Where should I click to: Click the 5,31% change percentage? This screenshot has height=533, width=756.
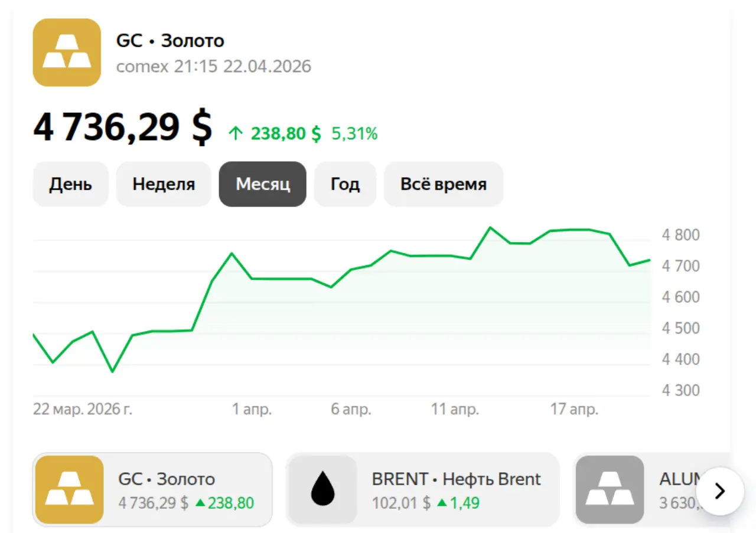coord(354,134)
